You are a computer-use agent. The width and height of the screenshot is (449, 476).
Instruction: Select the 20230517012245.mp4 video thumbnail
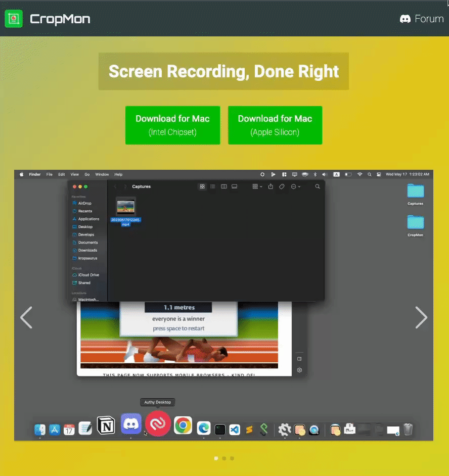126,207
